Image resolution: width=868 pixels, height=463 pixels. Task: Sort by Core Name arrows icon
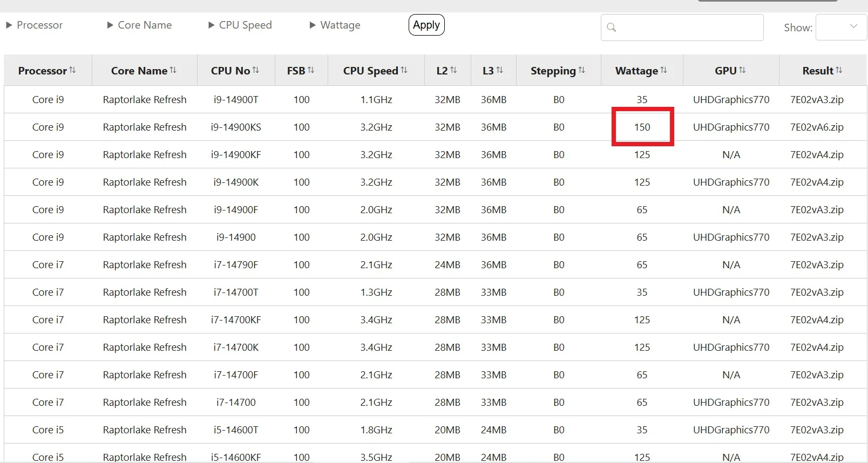point(173,70)
